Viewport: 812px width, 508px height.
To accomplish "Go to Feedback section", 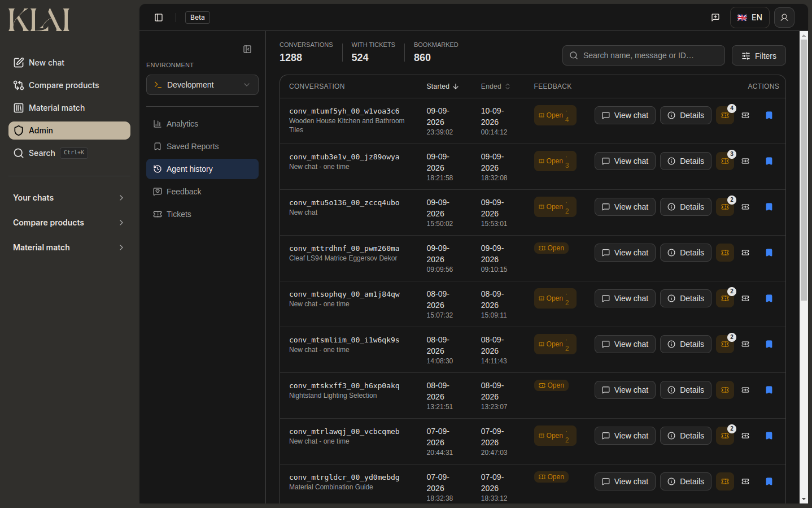I will point(202,192).
